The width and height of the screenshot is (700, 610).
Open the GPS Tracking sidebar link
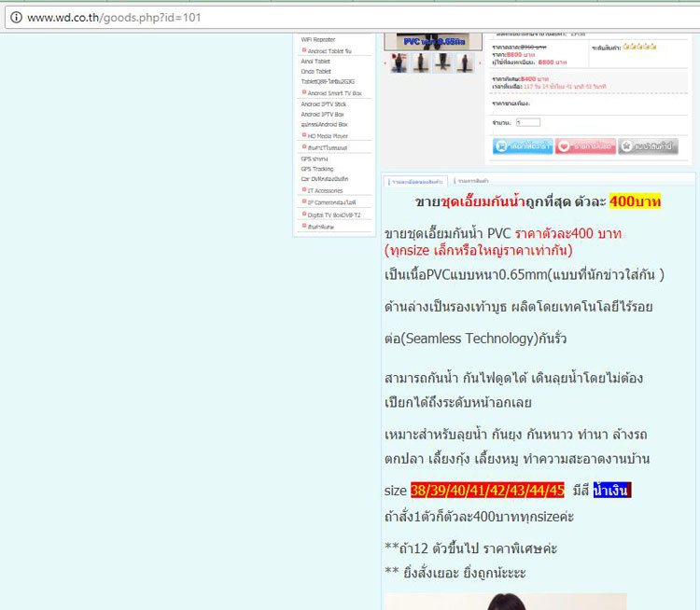coord(316,169)
